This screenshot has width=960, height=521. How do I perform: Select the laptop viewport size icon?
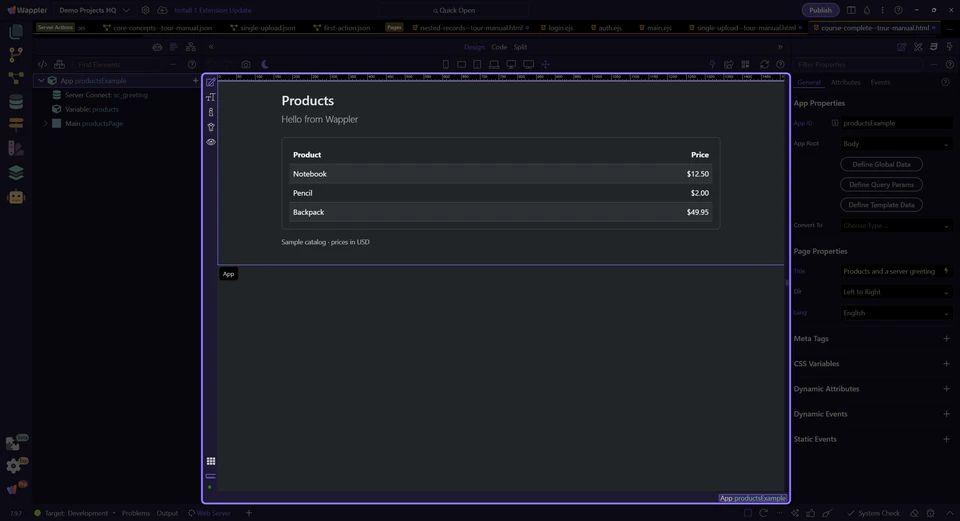coord(494,64)
